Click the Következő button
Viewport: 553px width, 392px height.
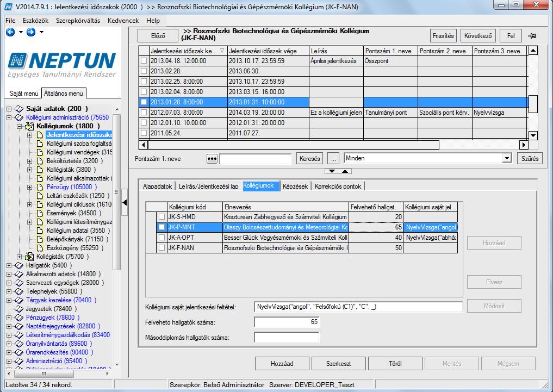point(478,36)
